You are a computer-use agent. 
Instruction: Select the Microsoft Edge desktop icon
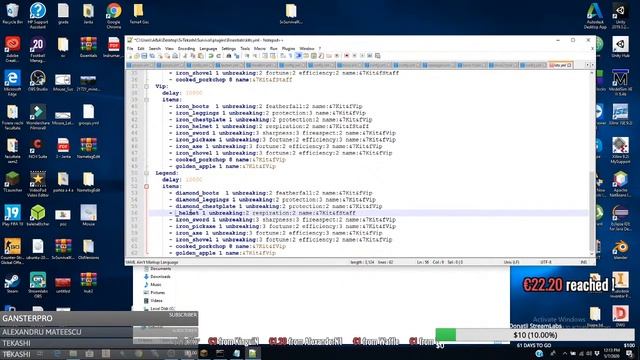[12, 82]
